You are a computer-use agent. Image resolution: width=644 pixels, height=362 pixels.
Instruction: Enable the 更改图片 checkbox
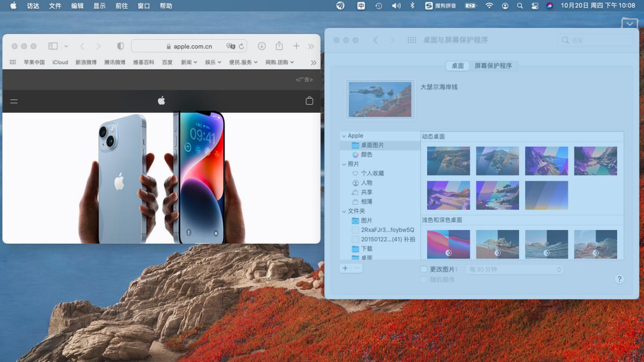(423, 269)
